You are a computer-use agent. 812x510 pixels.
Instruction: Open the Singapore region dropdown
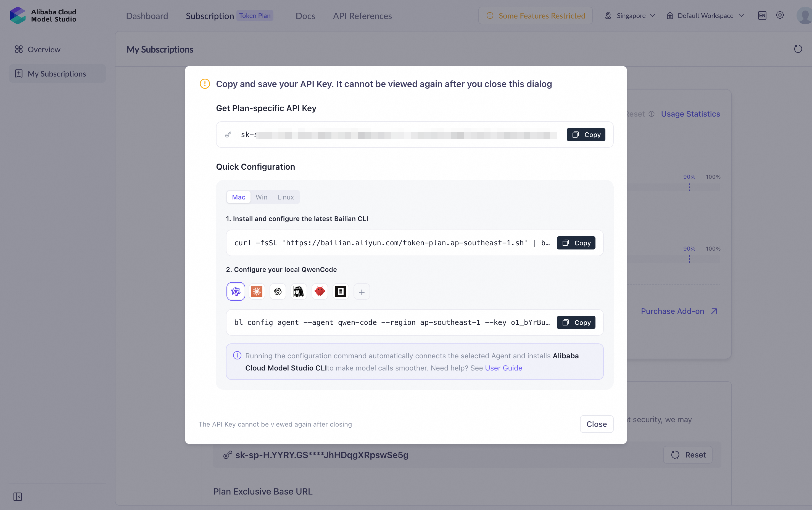[x=630, y=15]
